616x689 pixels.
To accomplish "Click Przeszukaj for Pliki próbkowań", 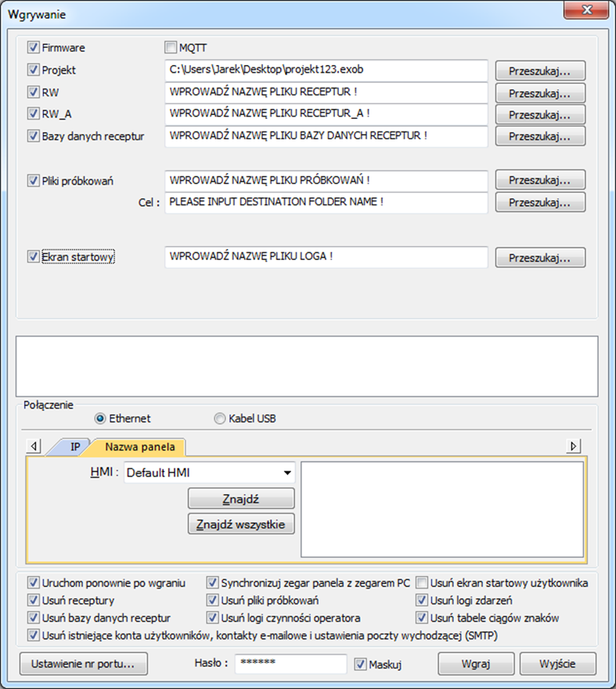I will pos(540,180).
